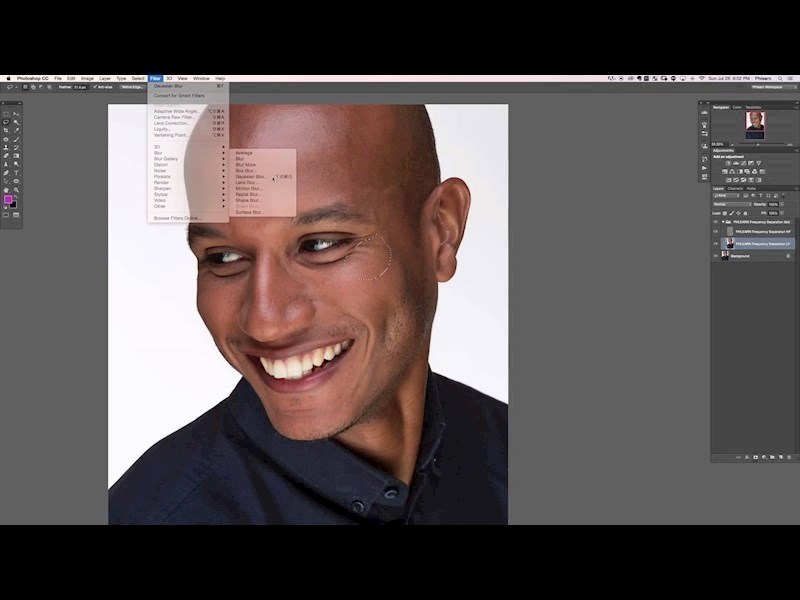Select the History Brush tool
800x600 pixels.
(x=16, y=147)
